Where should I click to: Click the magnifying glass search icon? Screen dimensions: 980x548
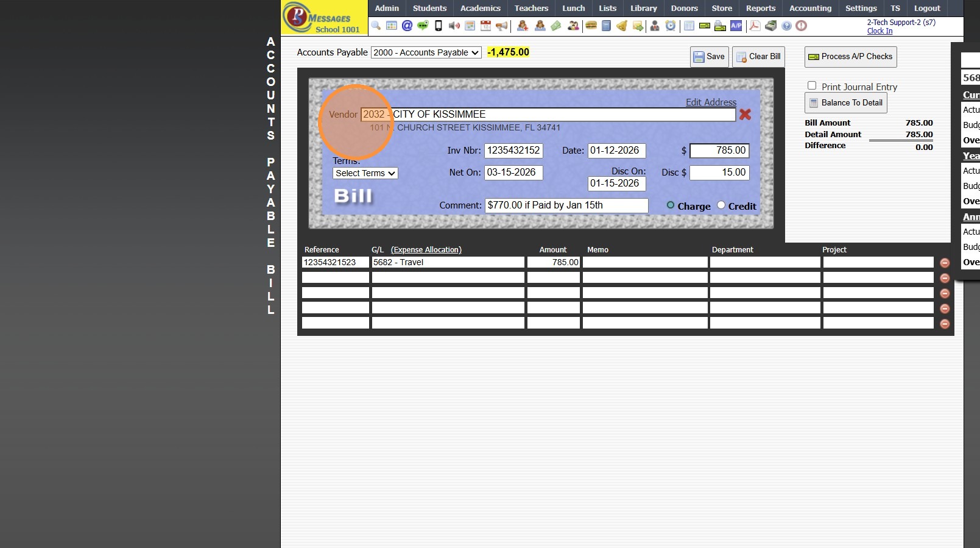[376, 26]
